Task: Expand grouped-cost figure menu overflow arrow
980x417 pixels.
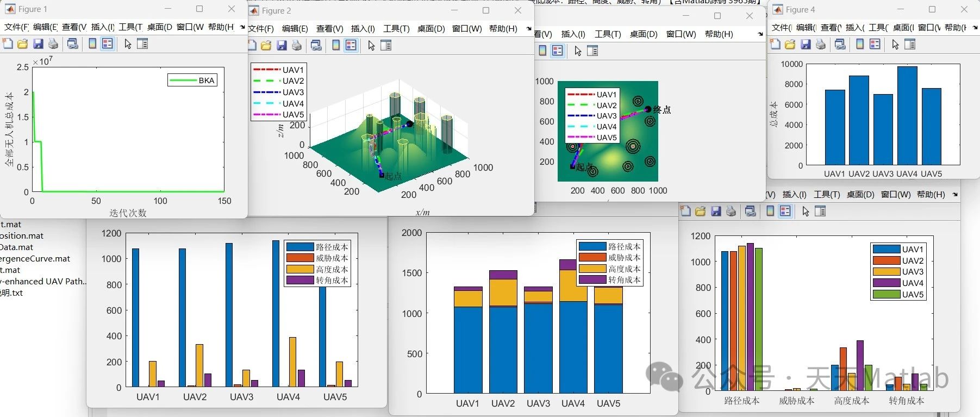Action: [x=955, y=194]
